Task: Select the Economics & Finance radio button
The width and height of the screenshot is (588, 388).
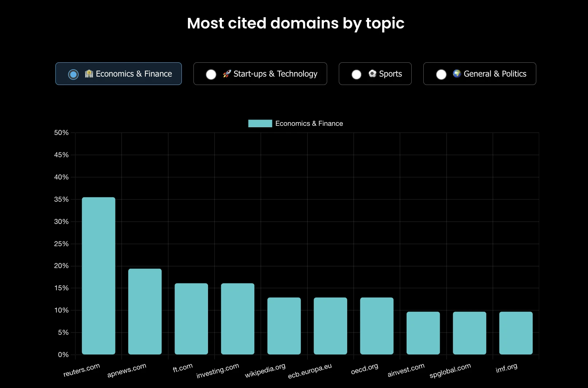Action: coord(73,74)
